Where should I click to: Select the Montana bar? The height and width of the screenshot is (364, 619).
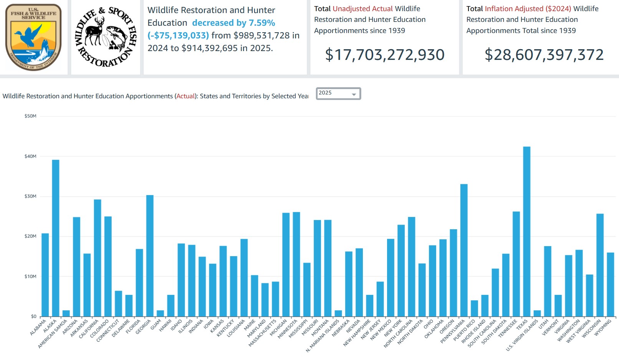click(x=328, y=268)
